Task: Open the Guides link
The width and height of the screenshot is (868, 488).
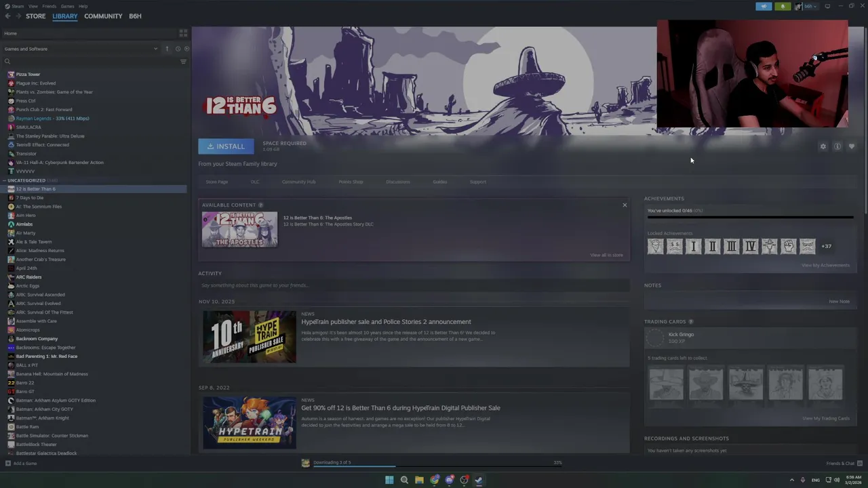Action: [439, 182]
